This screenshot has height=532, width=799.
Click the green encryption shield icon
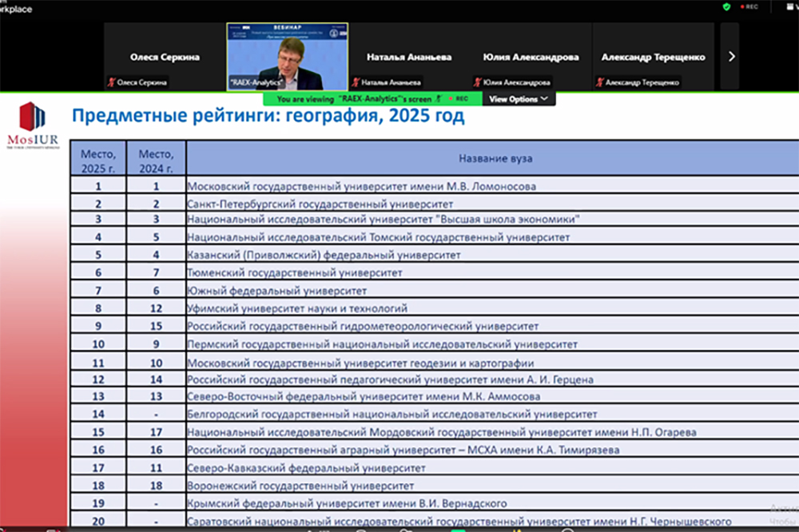(x=726, y=6)
